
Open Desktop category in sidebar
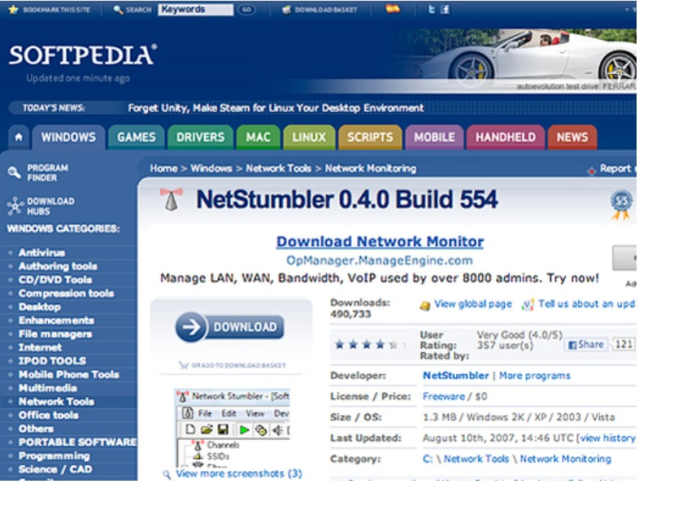40,307
